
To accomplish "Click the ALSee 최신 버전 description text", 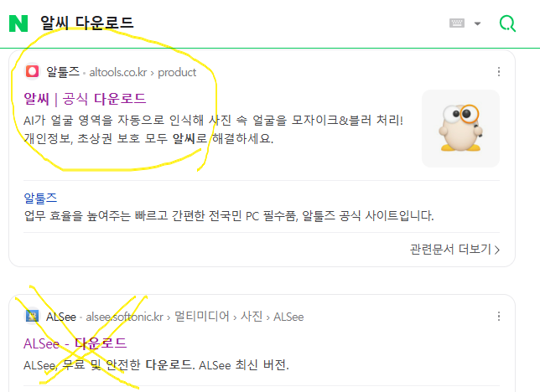I will coord(156,365).
